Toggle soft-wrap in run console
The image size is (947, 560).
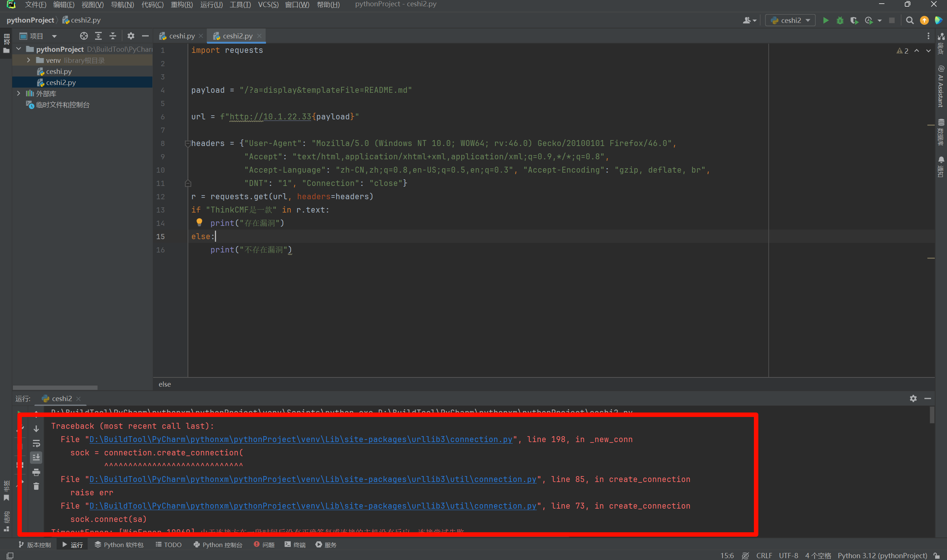coord(36,443)
